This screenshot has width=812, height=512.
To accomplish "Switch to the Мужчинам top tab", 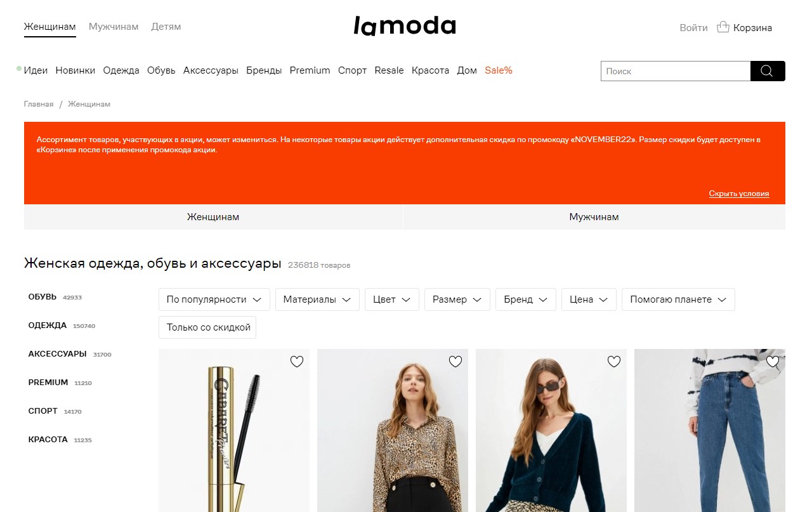I will click(114, 27).
